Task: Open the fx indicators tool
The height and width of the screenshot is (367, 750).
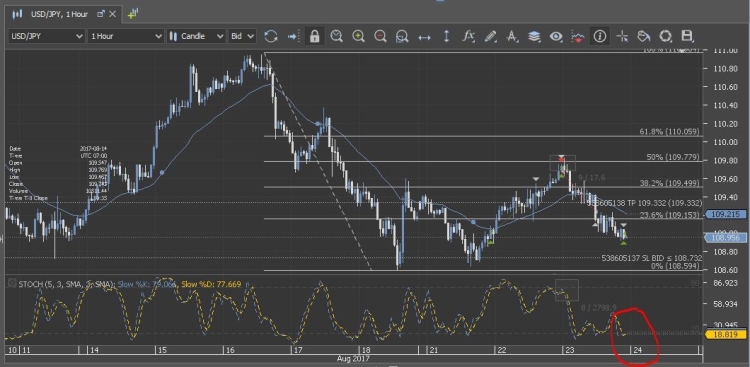Action: [x=468, y=36]
